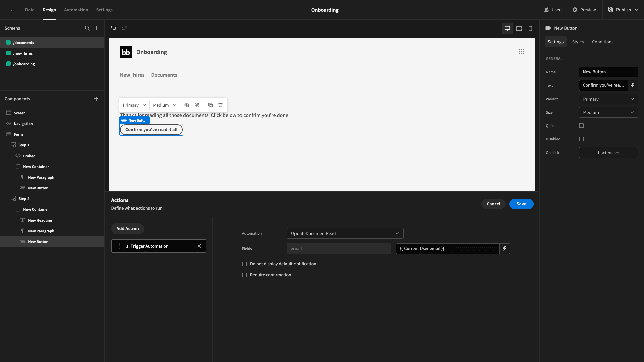
Task: Click the Text input Confirm you've rea…
Action: 603,85
